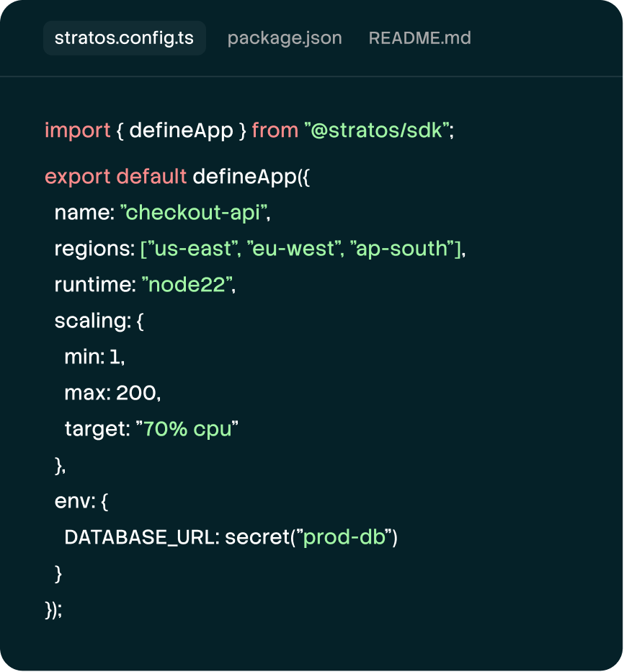The width and height of the screenshot is (624, 672).
Task: Switch to the package.json tab
Action: click(x=285, y=38)
